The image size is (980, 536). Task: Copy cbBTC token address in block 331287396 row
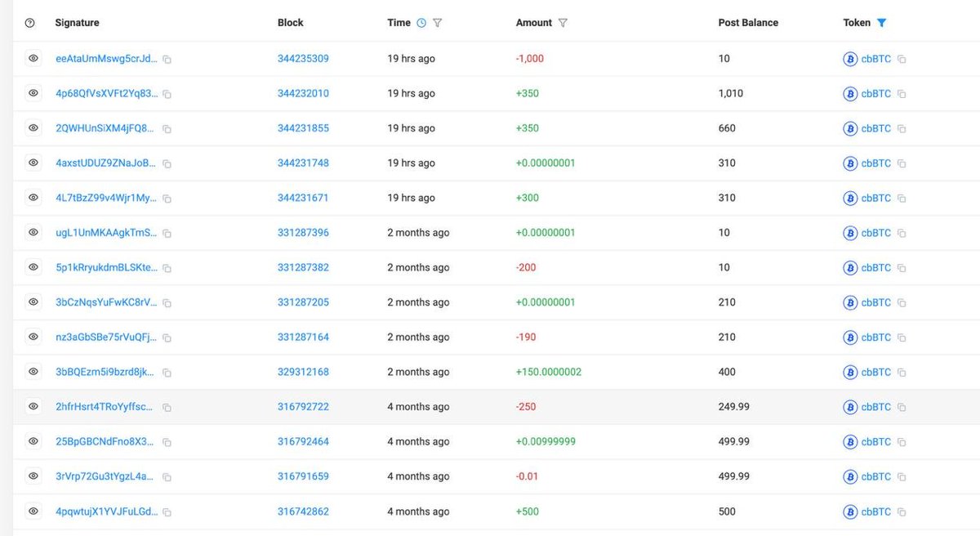902,233
